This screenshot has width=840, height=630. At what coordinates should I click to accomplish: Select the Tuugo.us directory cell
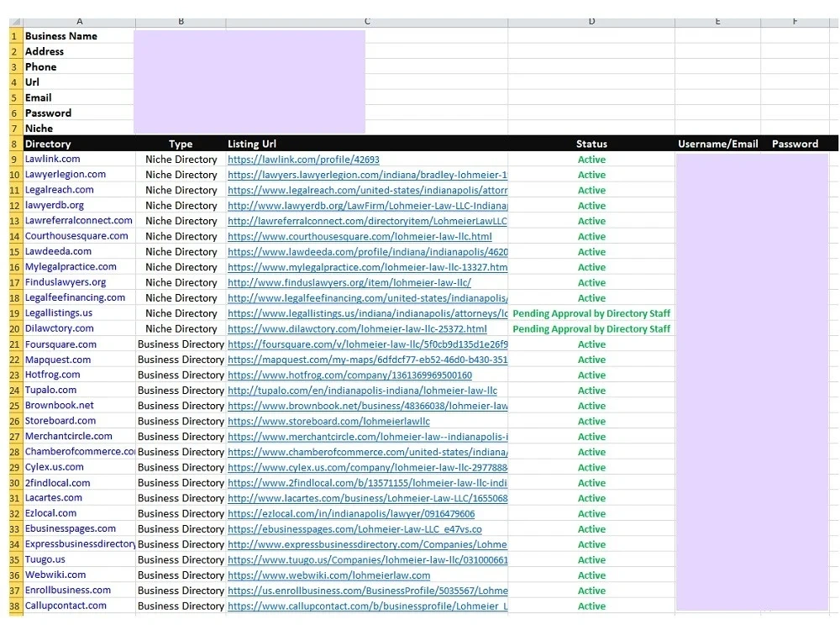click(x=79, y=559)
